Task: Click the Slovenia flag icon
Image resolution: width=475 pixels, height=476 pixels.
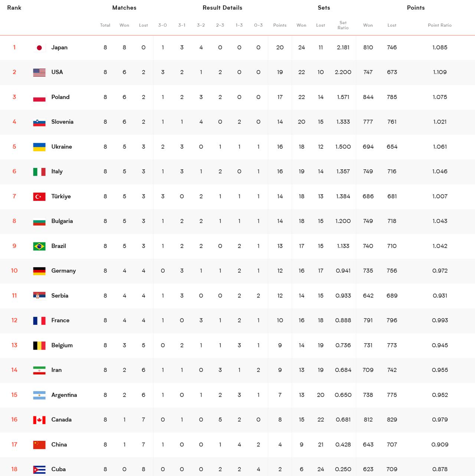Action: click(39, 122)
